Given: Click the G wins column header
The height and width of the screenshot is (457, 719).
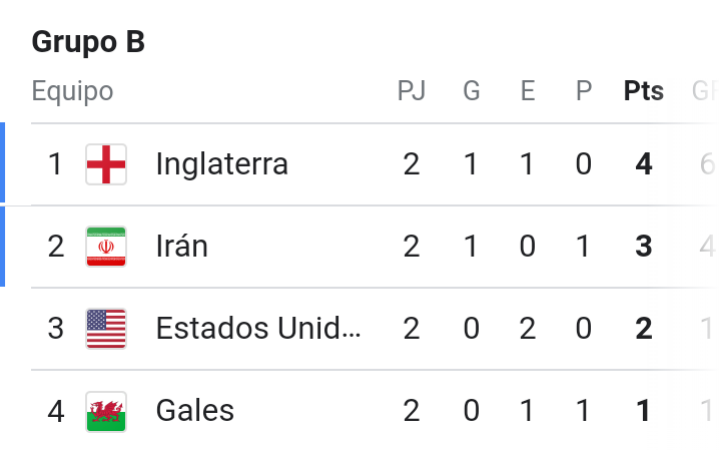Looking at the screenshot, I should (x=471, y=90).
